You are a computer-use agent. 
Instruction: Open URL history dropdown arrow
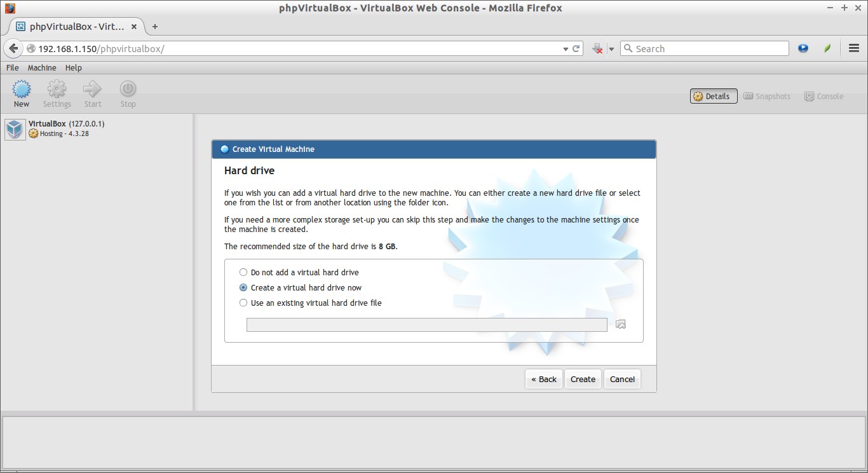(x=566, y=49)
